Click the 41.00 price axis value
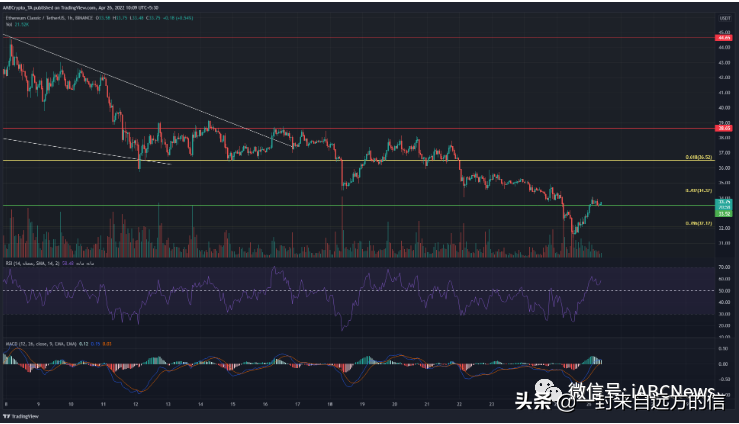The image size is (739, 424). (724, 93)
